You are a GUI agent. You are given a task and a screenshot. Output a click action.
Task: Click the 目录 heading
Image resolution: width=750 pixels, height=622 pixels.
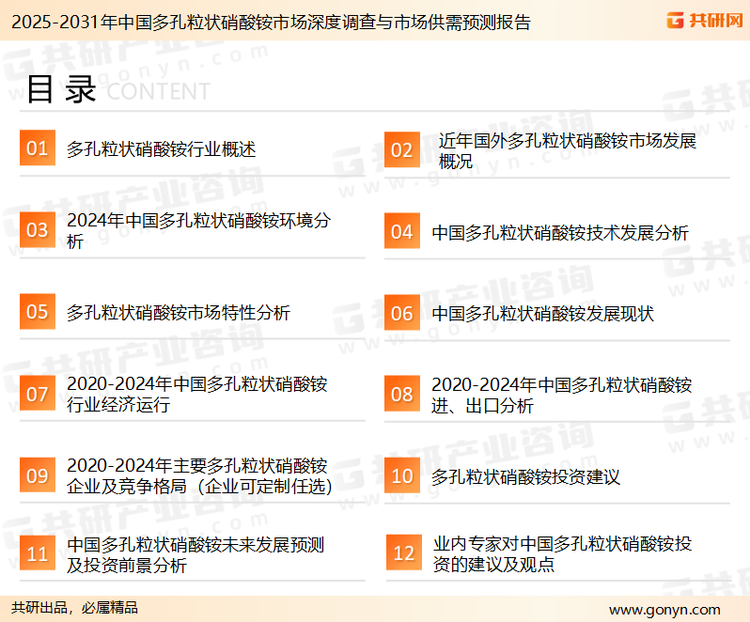(62, 89)
